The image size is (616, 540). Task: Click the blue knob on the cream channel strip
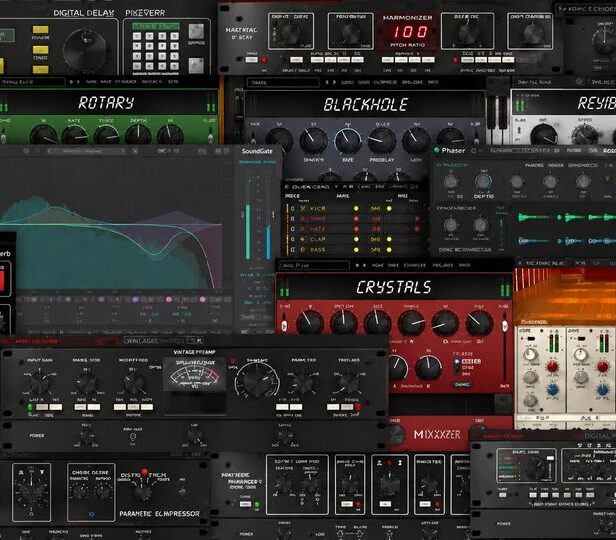click(x=553, y=390)
